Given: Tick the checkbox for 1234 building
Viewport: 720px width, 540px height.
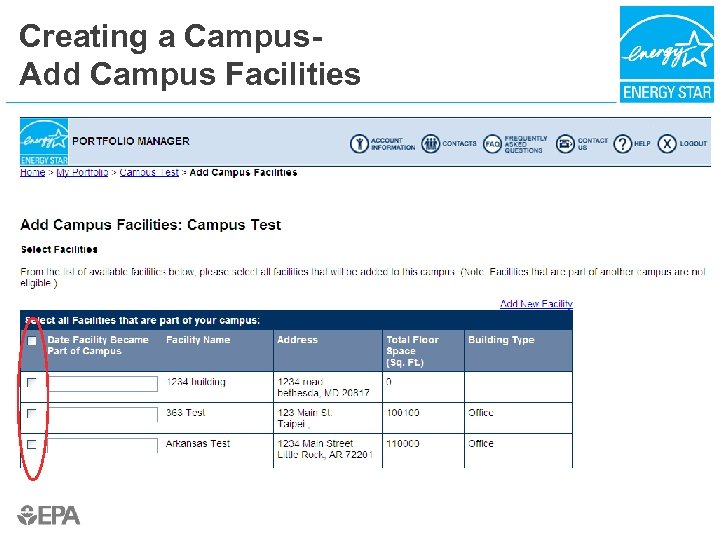Looking at the screenshot, I should pyautogui.click(x=32, y=383).
